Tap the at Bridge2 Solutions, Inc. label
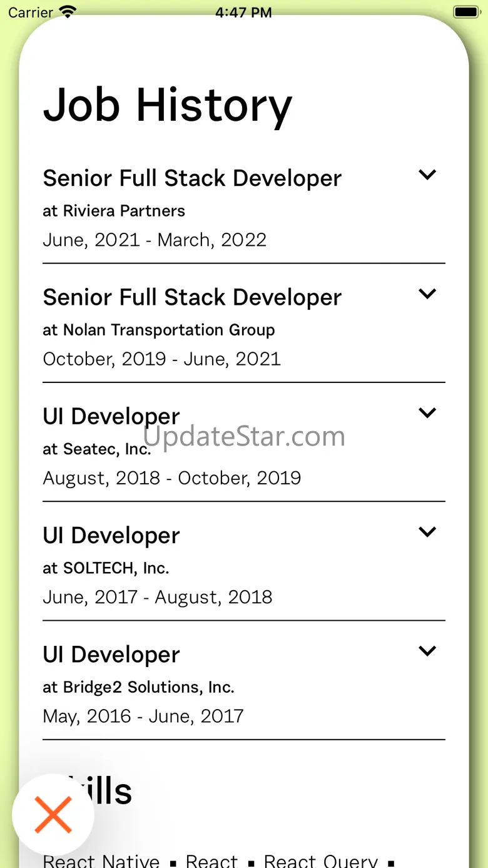Viewport: 488px width, 868px height. click(138, 687)
